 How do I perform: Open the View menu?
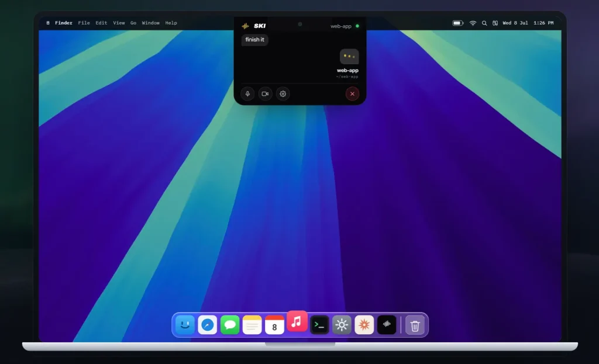pyautogui.click(x=119, y=23)
